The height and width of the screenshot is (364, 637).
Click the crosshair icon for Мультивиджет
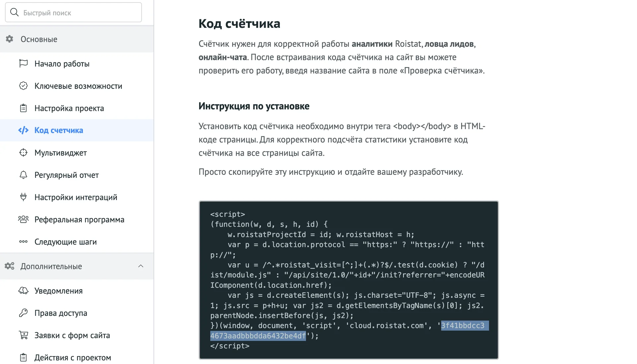(x=23, y=152)
